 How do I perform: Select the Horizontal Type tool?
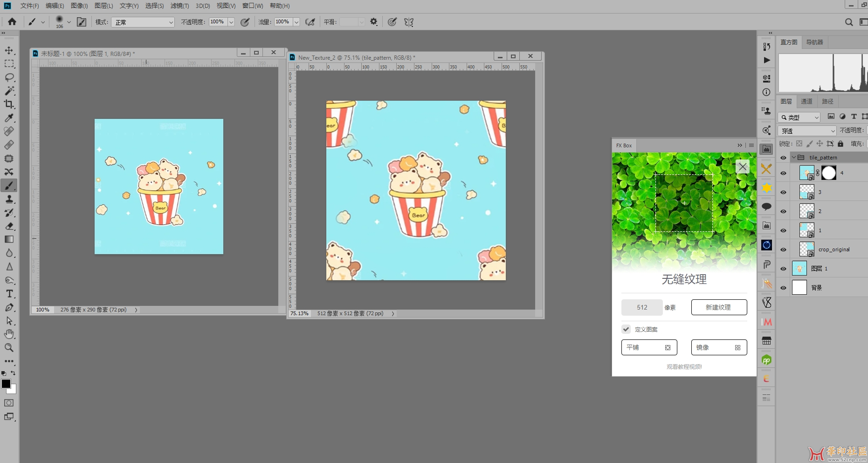click(x=9, y=294)
